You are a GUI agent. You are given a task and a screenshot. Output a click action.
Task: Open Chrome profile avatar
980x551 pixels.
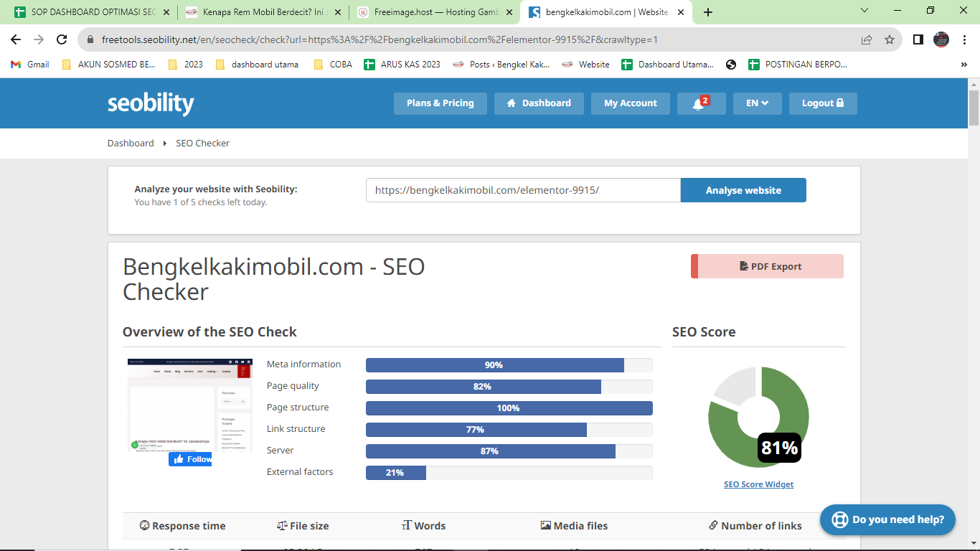click(x=941, y=39)
